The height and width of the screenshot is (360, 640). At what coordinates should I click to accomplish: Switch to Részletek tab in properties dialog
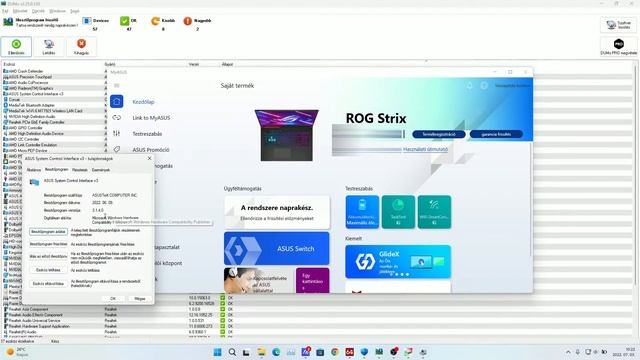point(80,170)
